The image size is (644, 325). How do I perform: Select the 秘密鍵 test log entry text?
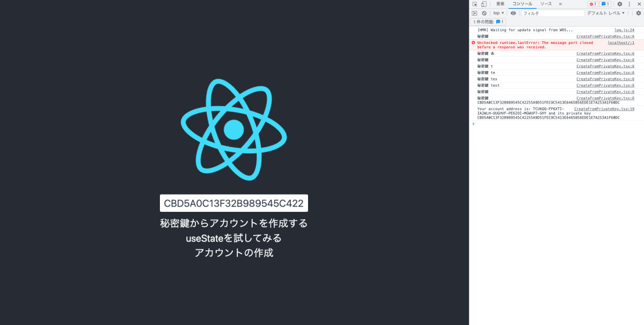(488, 85)
